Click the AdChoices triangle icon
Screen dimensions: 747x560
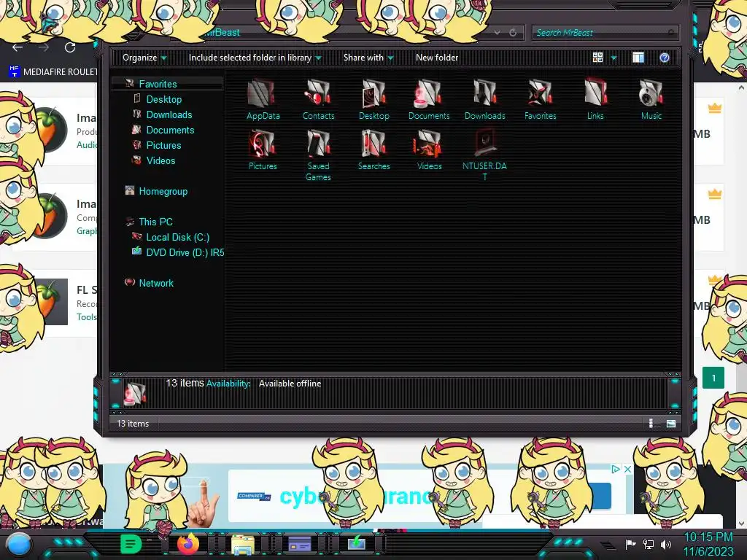point(616,469)
